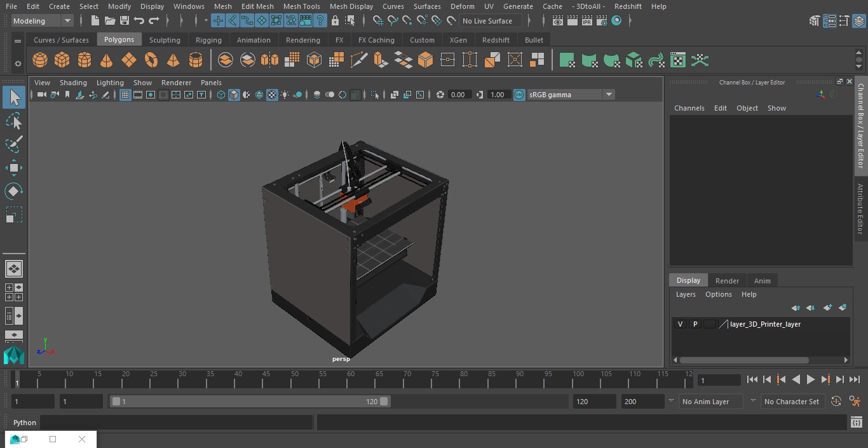
Task: Open the Mesh Tools menu
Action: 301,6
